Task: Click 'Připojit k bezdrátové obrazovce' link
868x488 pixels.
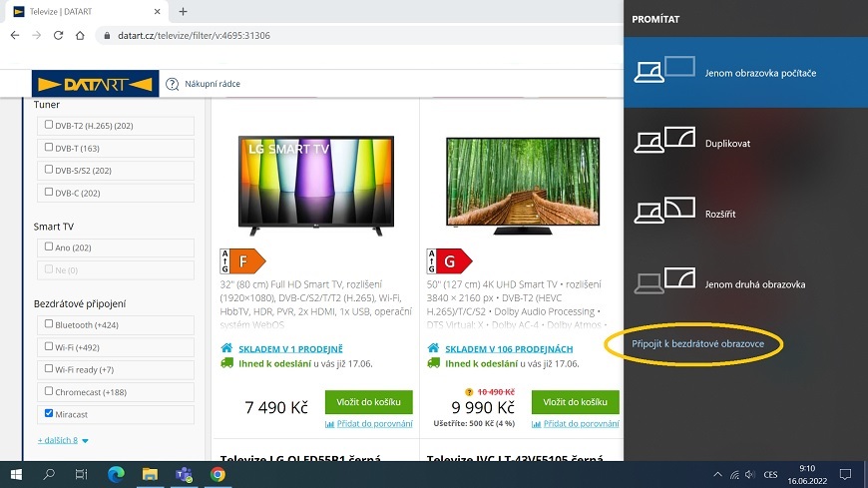Action: (697, 344)
